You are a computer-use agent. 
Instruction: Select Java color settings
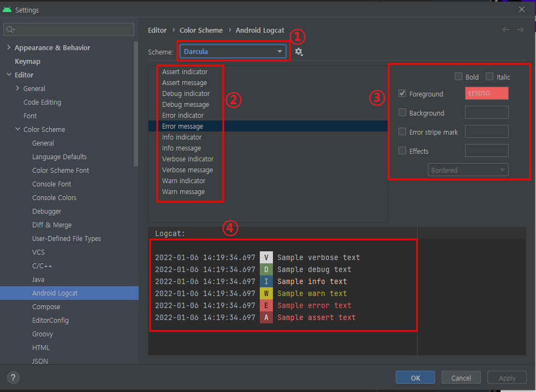click(38, 280)
